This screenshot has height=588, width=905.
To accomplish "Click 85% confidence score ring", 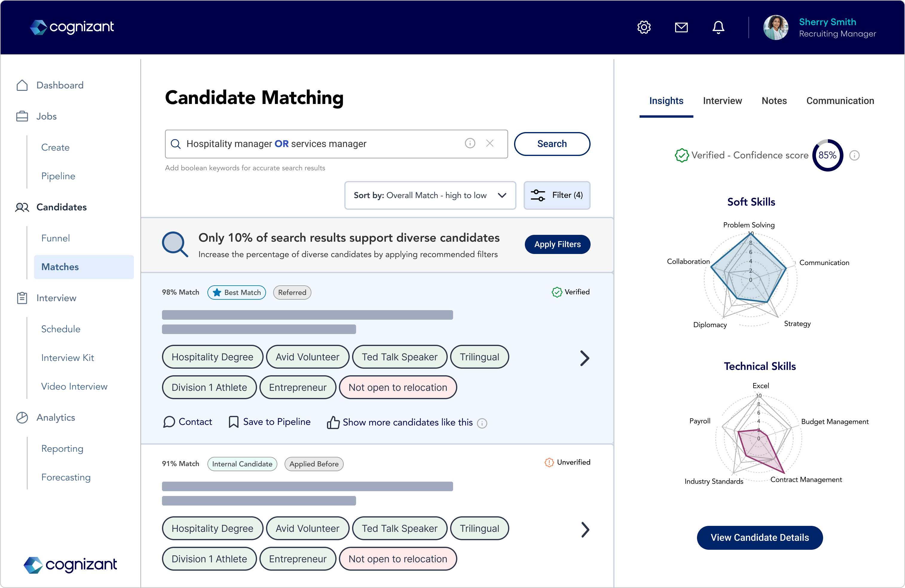I will click(x=827, y=155).
